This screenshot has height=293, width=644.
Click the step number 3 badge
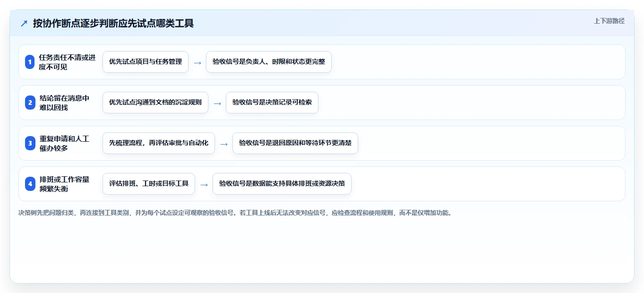click(30, 143)
